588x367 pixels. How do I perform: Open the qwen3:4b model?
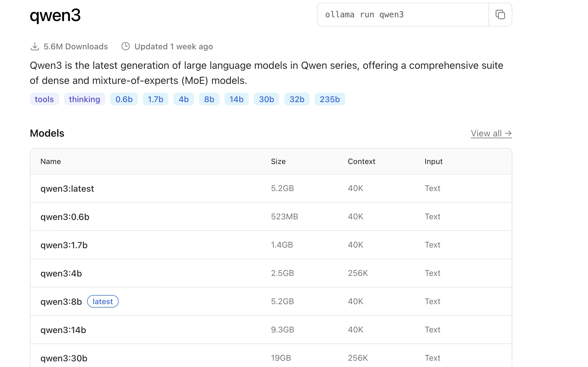point(61,273)
